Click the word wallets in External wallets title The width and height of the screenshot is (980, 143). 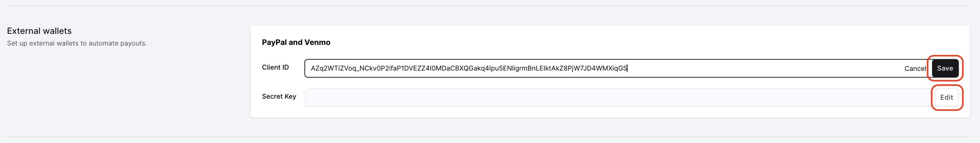pyautogui.click(x=57, y=31)
